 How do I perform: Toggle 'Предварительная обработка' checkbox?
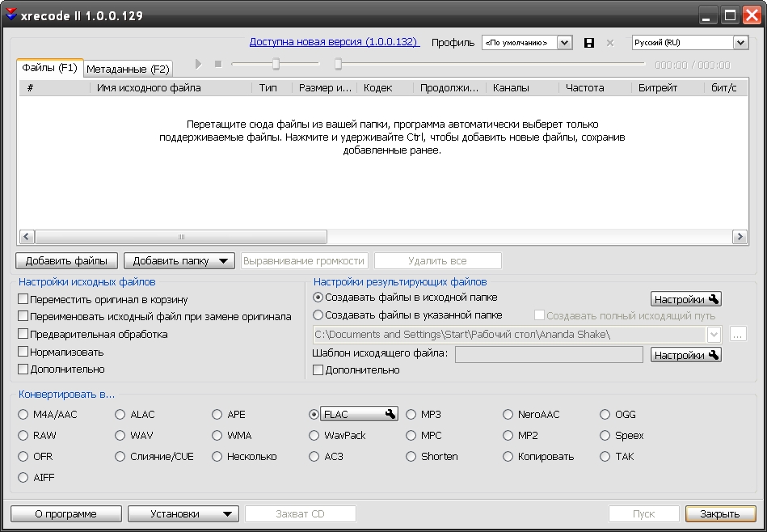point(23,334)
